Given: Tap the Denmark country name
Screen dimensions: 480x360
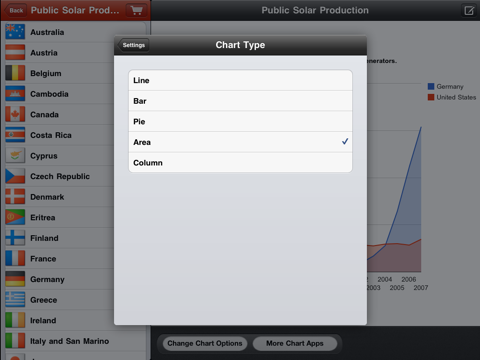Looking at the screenshot, I should [x=47, y=197].
